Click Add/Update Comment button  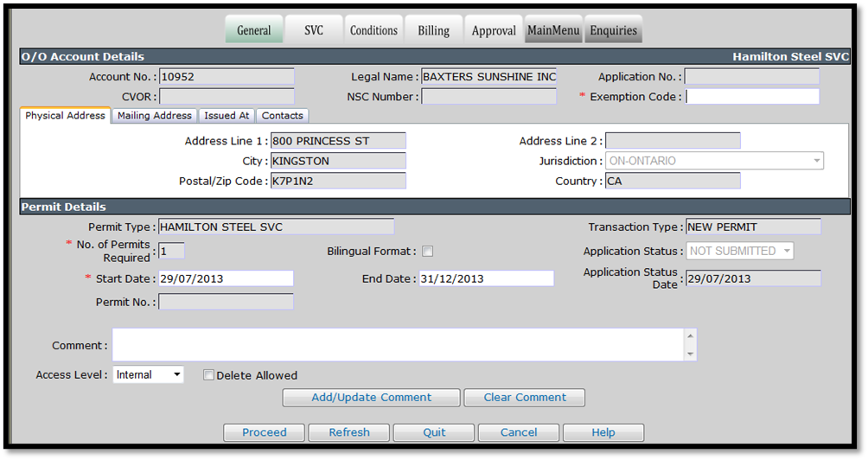(371, 398)
